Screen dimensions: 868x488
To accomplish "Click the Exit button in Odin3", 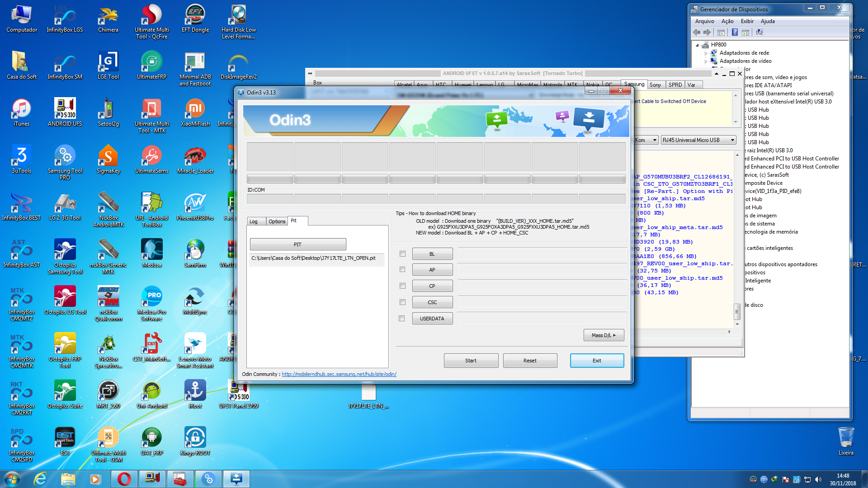I will click(x=597, y=361).
